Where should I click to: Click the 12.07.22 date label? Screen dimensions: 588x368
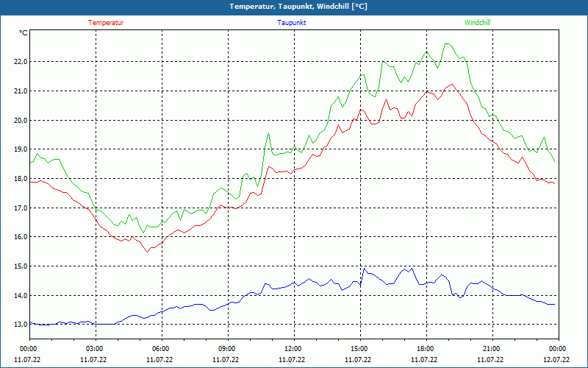[556, 359]
